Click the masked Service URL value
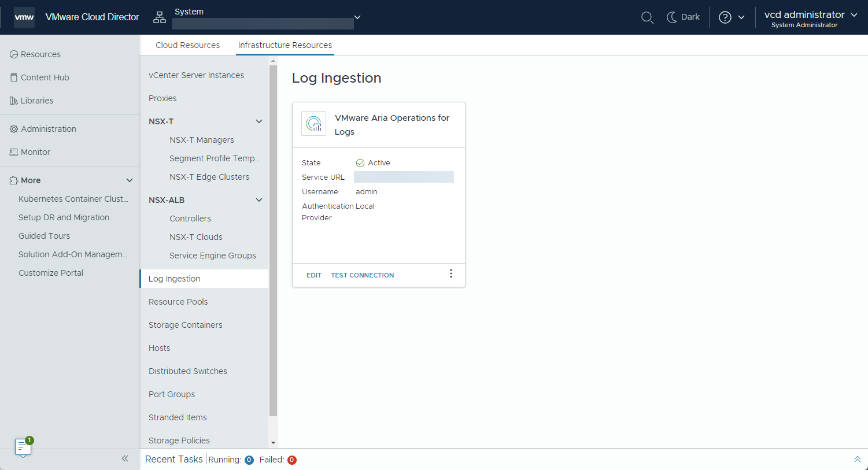The width and height of the screenshot is (868, 470). (x=404, y=177)
